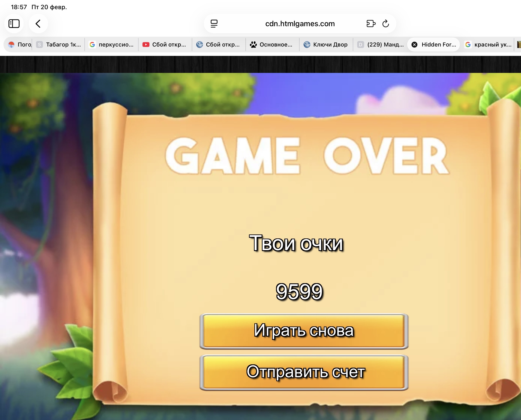Click the extensions puzzle icon
521x420 pixels.
(371, 24)
